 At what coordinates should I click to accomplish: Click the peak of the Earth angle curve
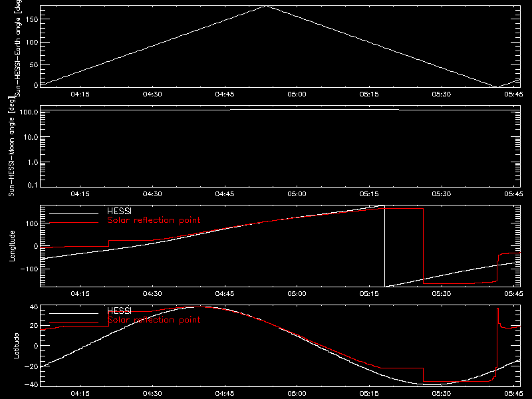point(267,6)
